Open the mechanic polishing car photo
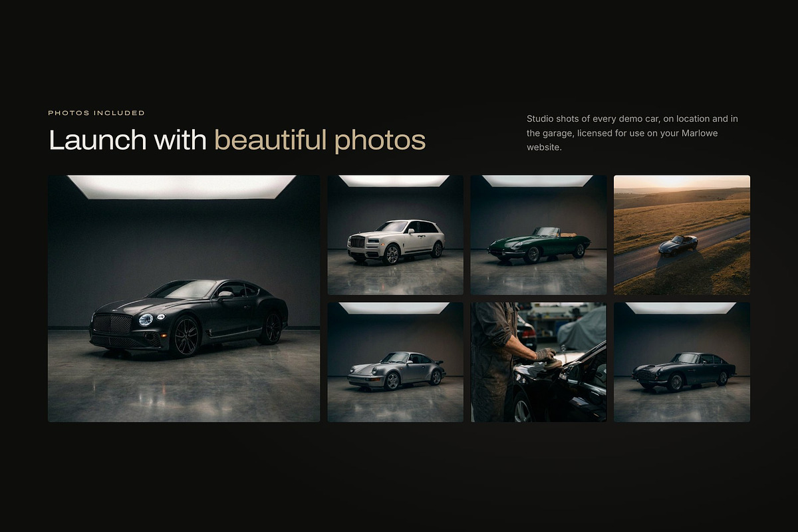Image resolution: width=798 pixels, height=532 pixels. pos(539,362)
